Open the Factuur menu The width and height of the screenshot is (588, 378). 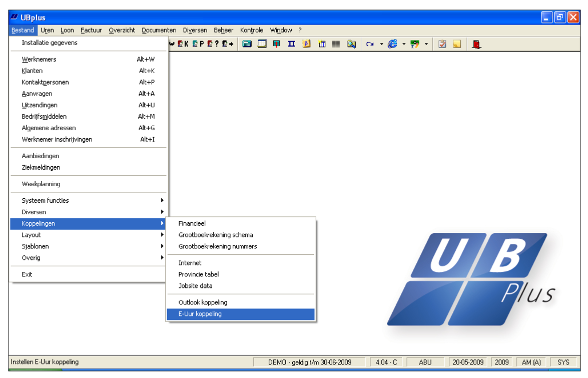click(x=91, y=30)
